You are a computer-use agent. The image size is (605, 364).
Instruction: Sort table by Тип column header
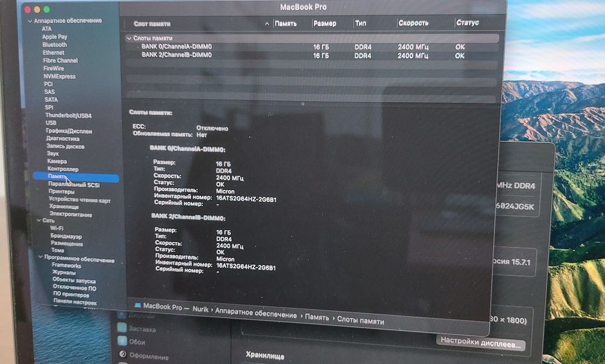coord(361,24)
